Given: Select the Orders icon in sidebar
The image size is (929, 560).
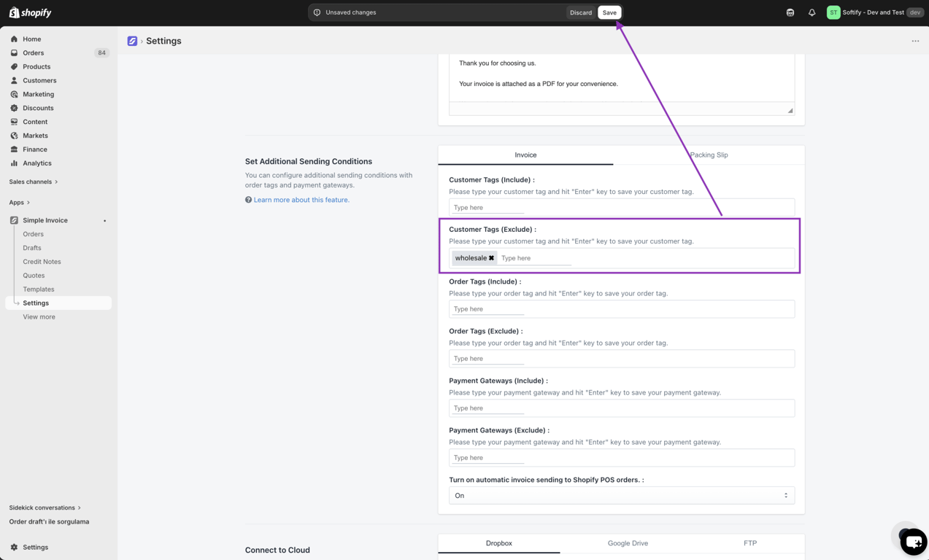Looking at the screenshot, I should pyautogui.click(x=14, y=52).
